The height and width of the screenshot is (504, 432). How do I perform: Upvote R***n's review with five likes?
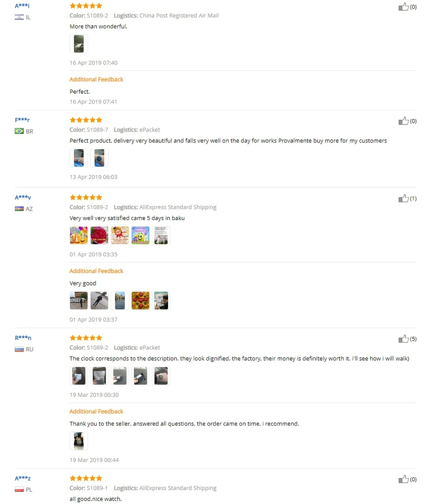point(403,339)
